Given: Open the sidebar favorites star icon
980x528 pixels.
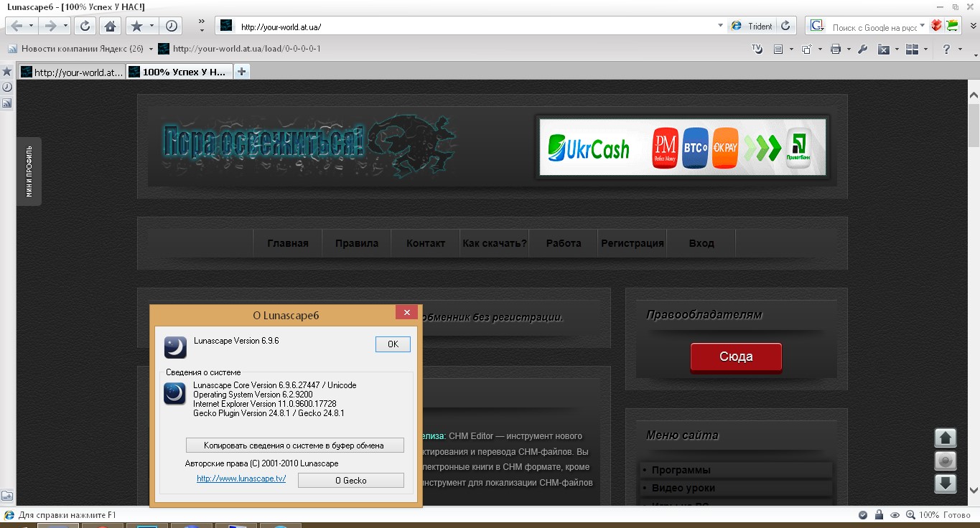Looking at the screenshot, I should tap(7, 71).
